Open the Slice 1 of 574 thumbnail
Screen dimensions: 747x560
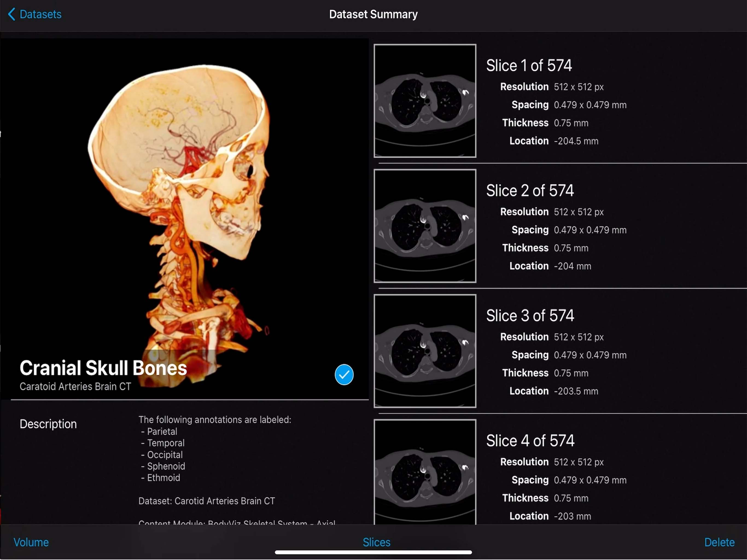point(425,101)
